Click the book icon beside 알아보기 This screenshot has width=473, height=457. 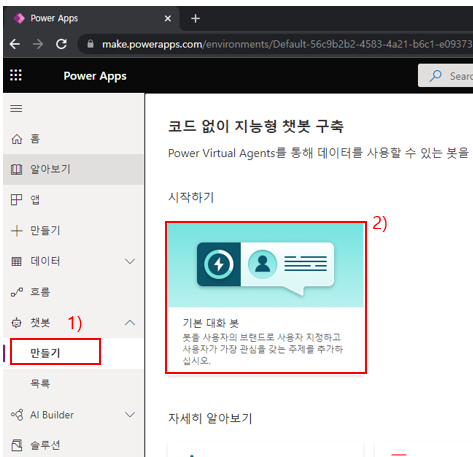pos(17,169)
